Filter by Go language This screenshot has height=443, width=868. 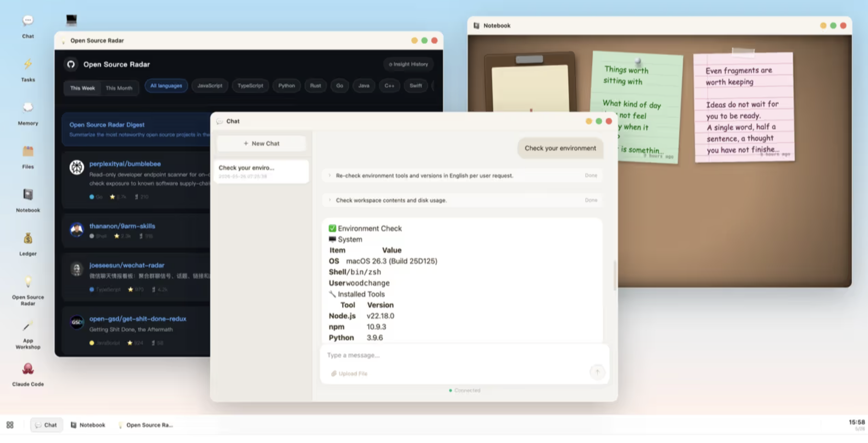340,86
